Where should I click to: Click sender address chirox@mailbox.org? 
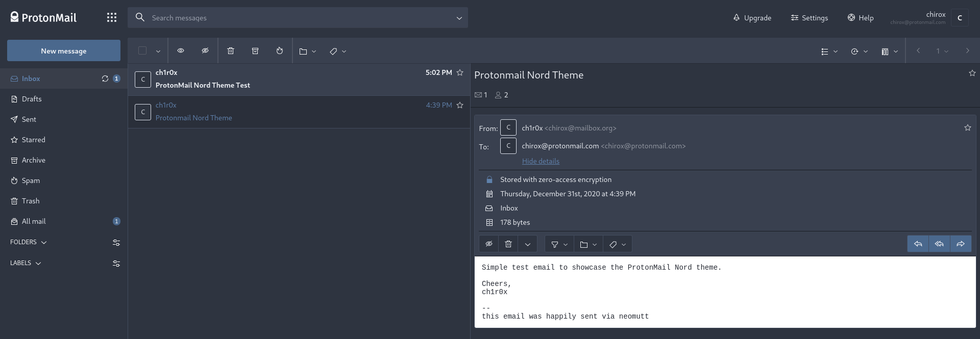[580, 128]
